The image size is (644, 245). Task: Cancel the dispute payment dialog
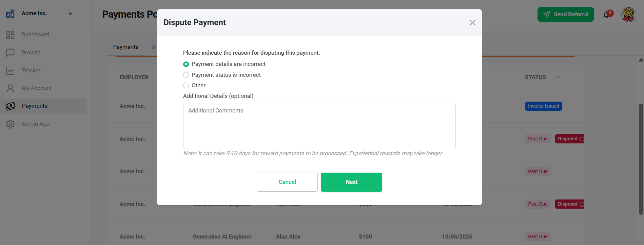pyautogui.click(x=287, y=182)
